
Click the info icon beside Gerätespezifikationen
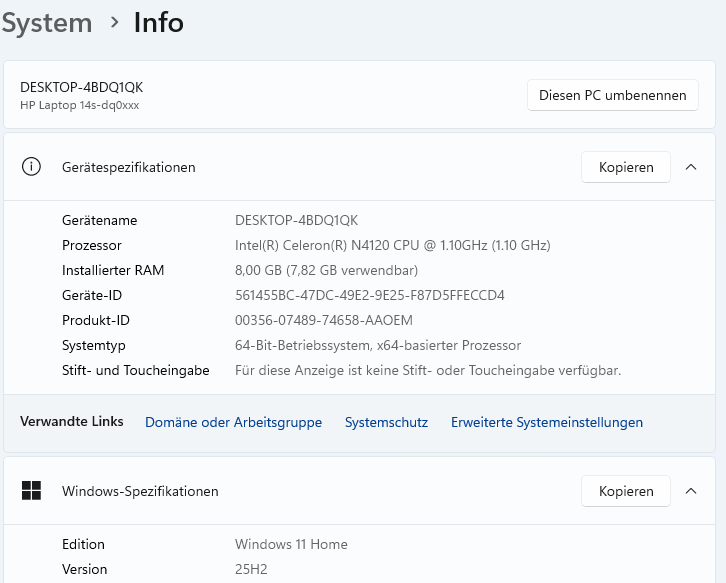[31, 167]
